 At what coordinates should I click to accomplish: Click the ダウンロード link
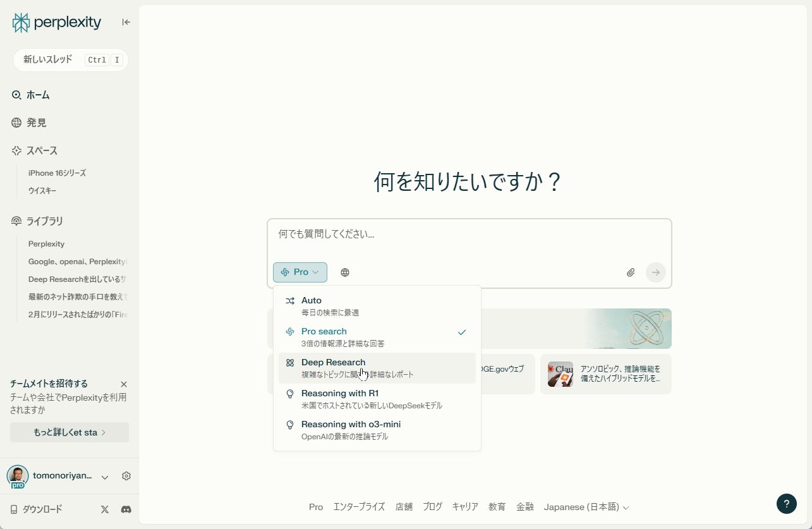tap(42, 509)
